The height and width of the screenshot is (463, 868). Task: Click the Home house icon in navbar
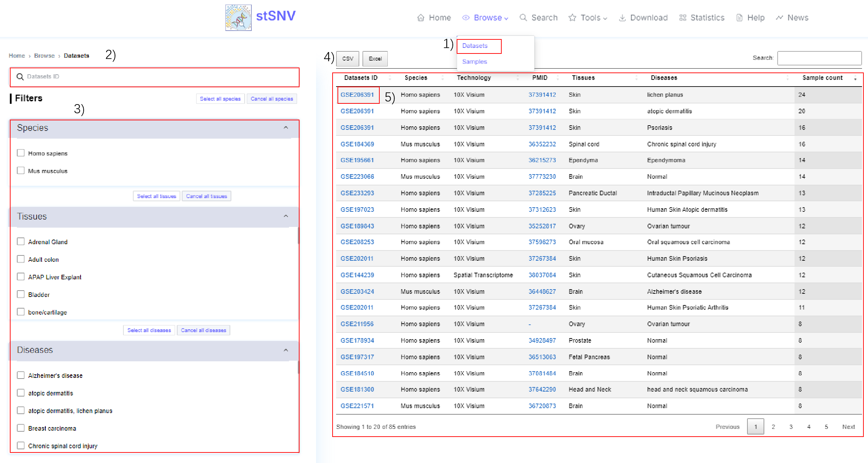(x=420, y=18)
